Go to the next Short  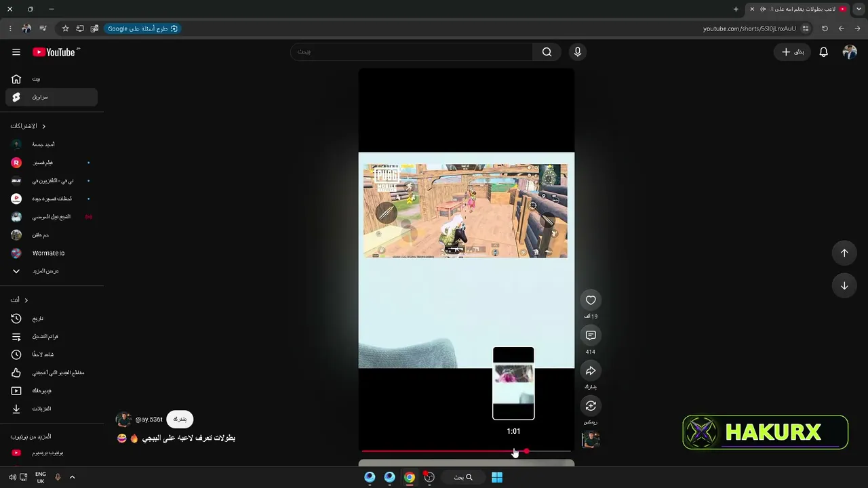(844, 285)
